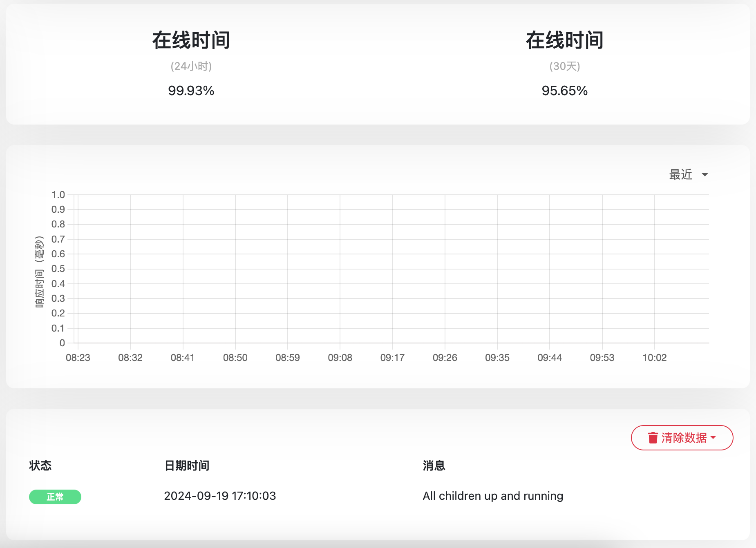The image size is (756, 548).
Task: Click the green 正常 status badge
Action: 55,497
